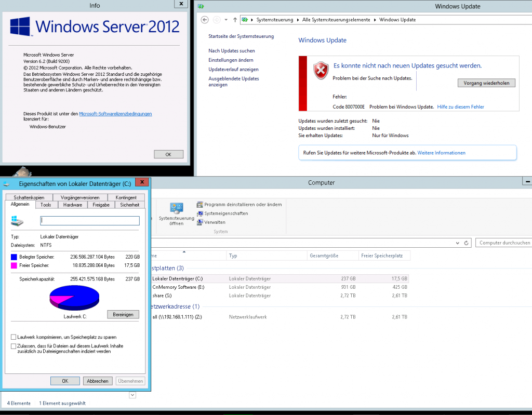Click the Windows Update address bar icon
The image size is (532, 415).
245,20
